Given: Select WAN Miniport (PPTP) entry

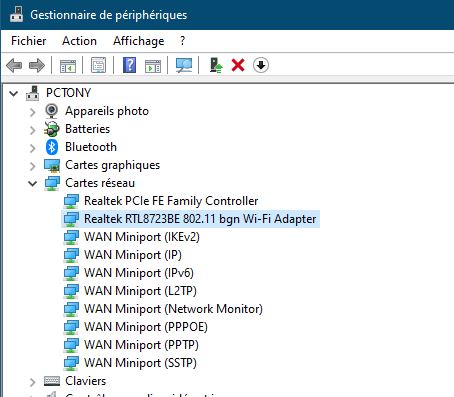Looking at the screenshot, I should (x=141, y=345).
